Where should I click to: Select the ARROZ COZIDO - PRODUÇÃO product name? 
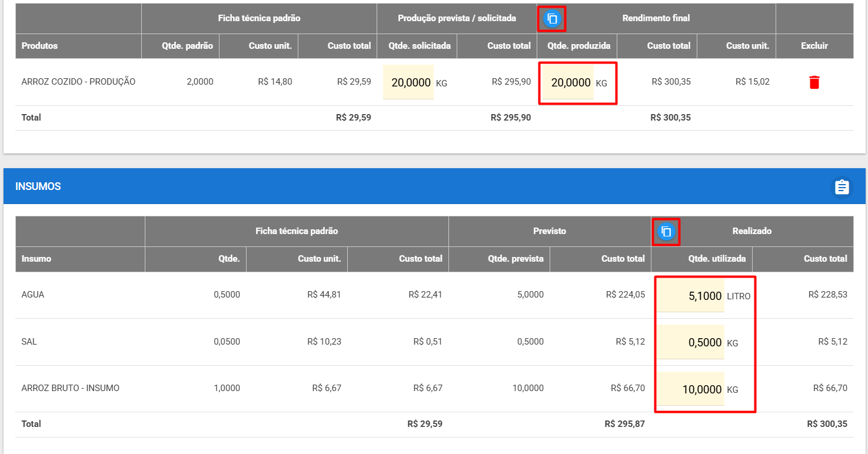[x=78, y=82]
